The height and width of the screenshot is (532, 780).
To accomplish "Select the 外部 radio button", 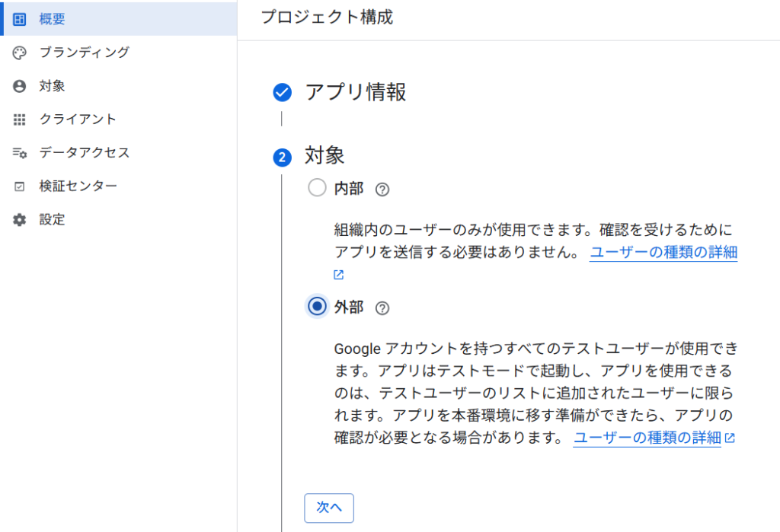I will [317, 306].
